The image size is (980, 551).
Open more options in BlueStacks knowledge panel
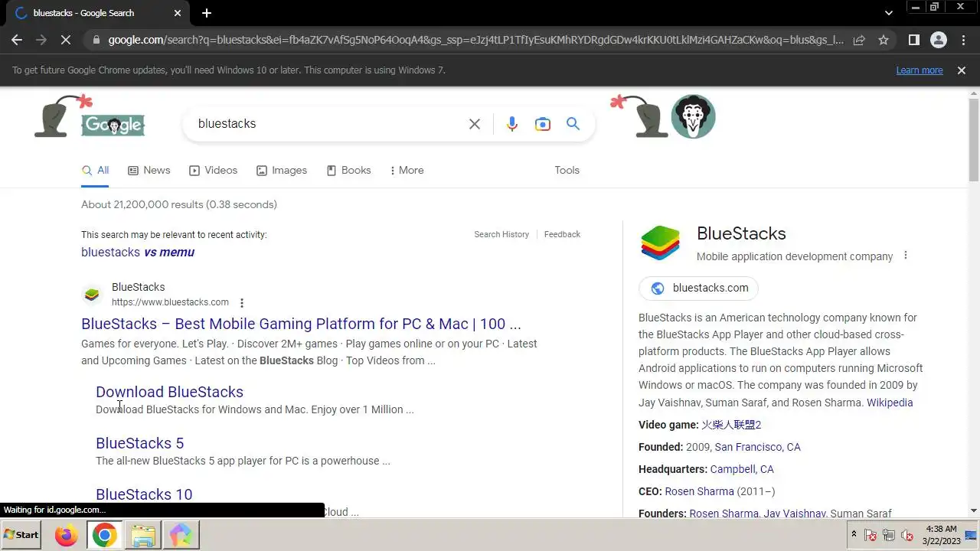click(905, 256)
